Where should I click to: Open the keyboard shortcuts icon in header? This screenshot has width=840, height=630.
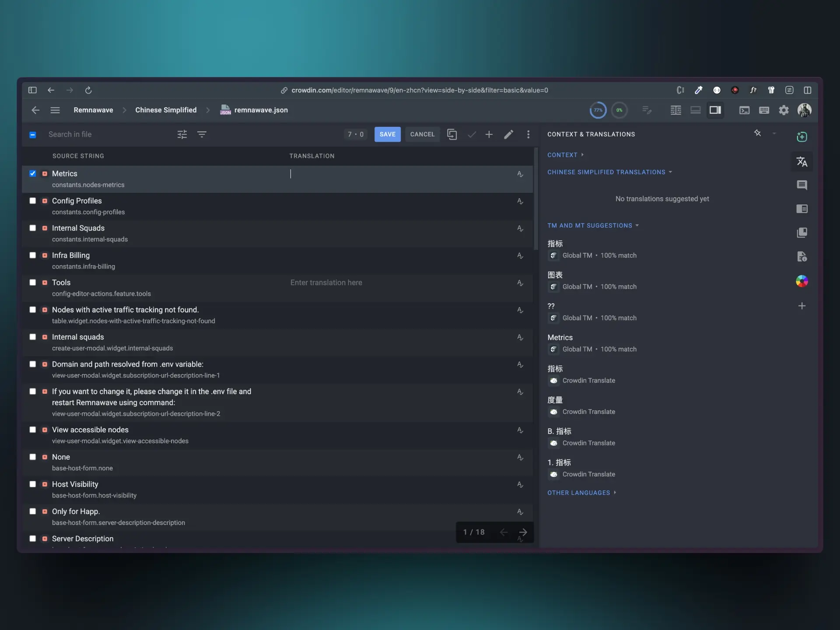tap(764, 110)
